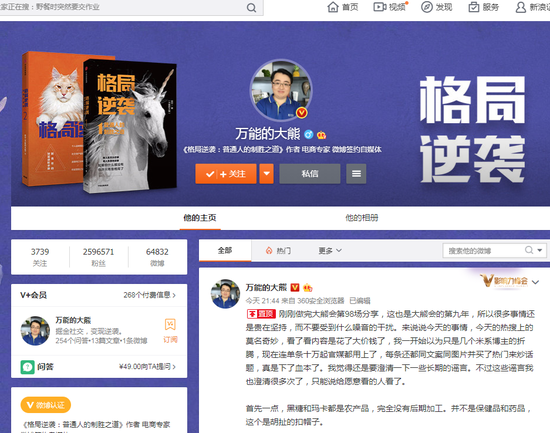Image resolution: width=550 pixels, height=433 pixels.
Task: Click the orange cat book cover image
Action: coord(53,119)
